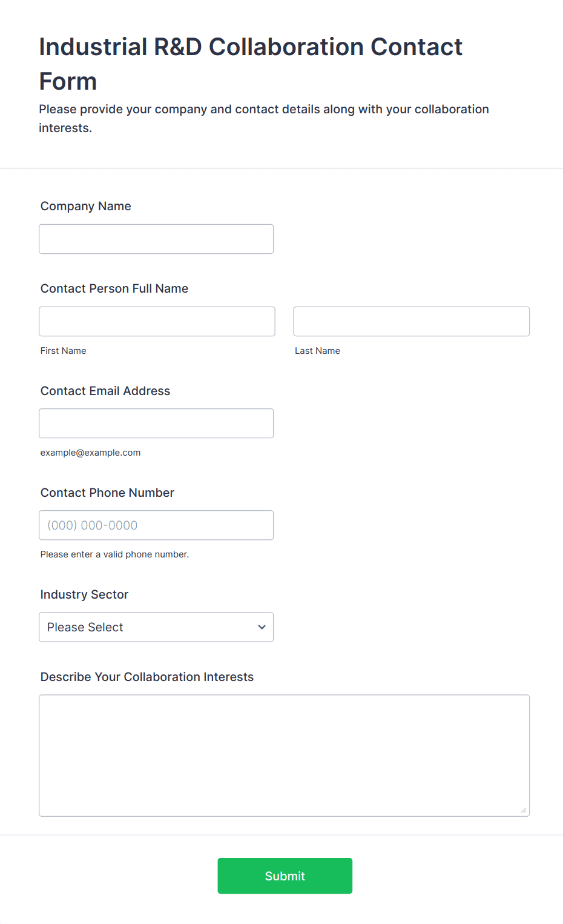Click the "Last Name" sublabel text

point(317,351)
